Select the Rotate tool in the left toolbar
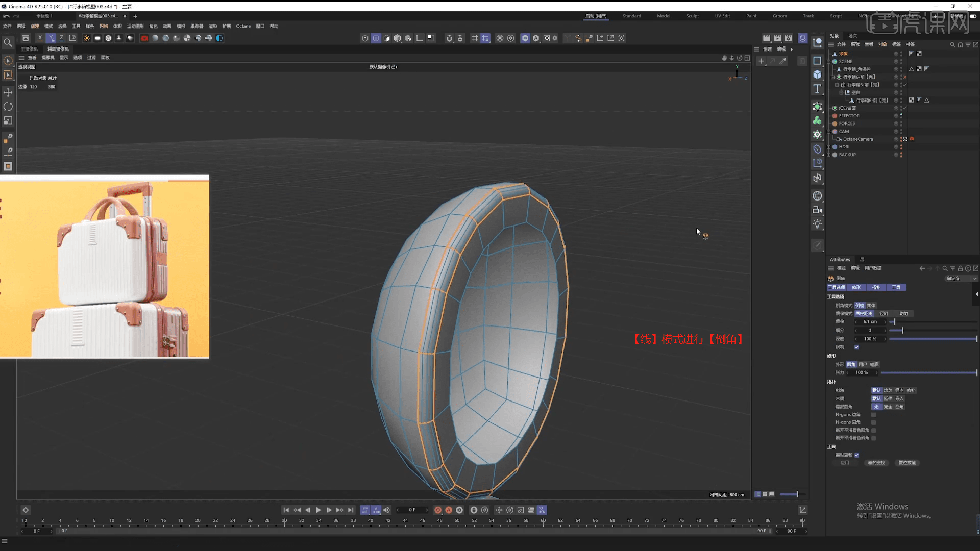Image resolution: width=980 pixels, height=551 pixels. pyautogui.click(x=8, y=107)
